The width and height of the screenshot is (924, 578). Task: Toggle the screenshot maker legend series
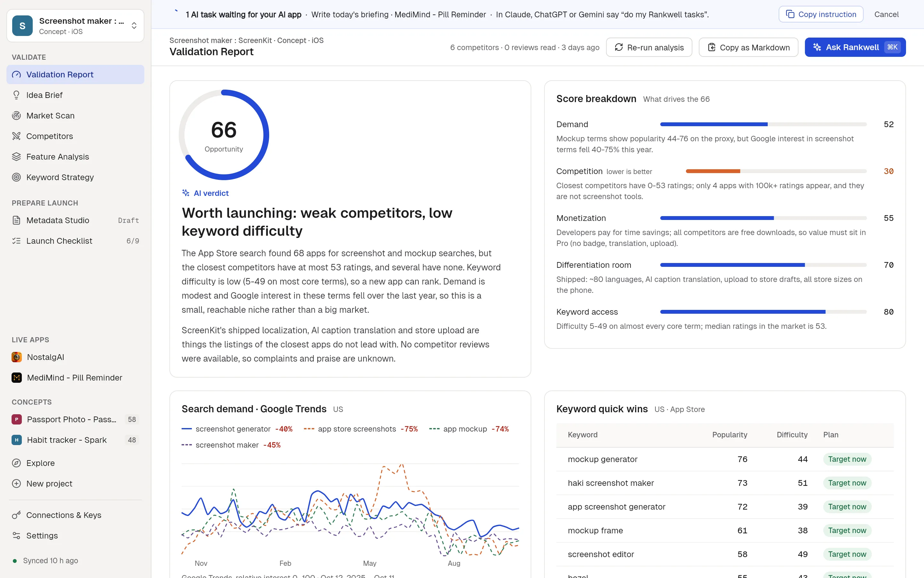pyautogui.click(x=231, y=445)
